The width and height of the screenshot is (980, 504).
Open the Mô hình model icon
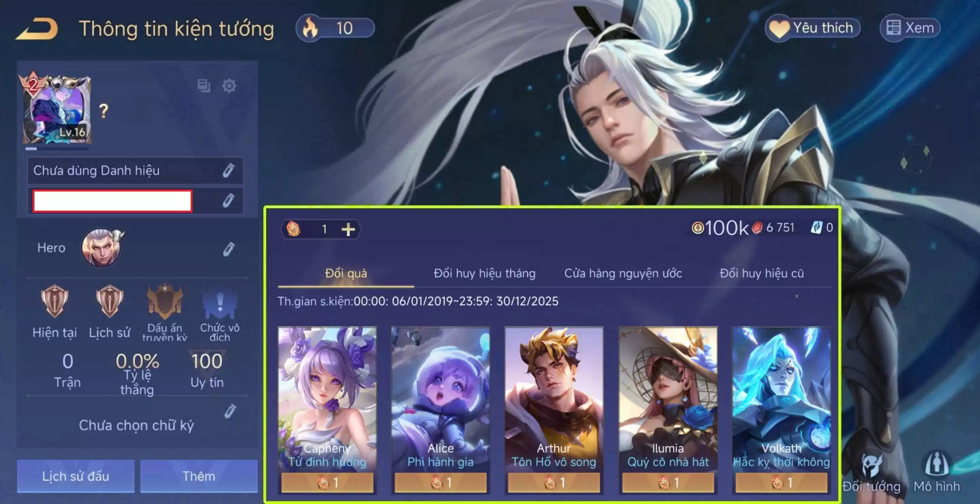coord(937,472)
